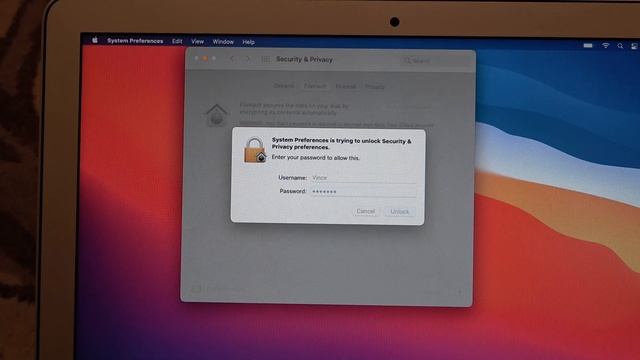Open Spotlight search in menu bar
The image size is (640, 360).
(x=620, y=46)
